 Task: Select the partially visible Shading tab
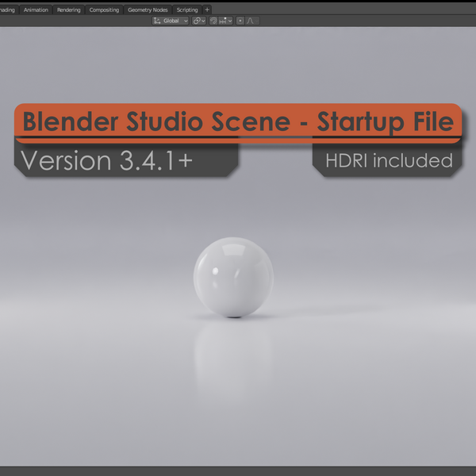click(x=8, y=10)
